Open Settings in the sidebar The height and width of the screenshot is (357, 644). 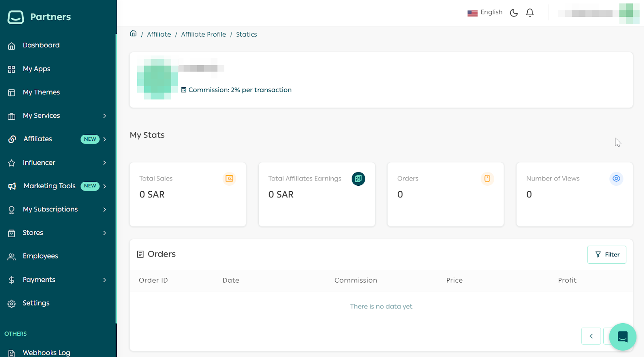coord(36,303)
